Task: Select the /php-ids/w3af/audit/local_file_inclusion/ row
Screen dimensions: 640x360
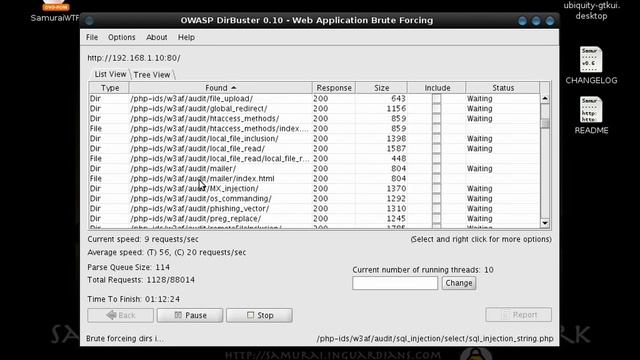Action: tap(314, 139)
